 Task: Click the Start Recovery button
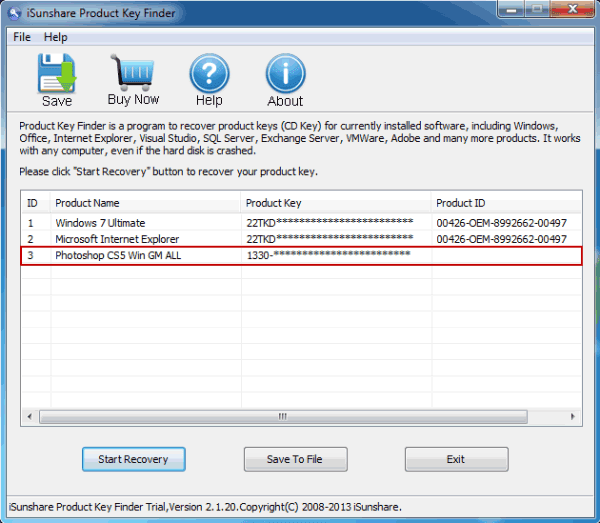click(x=134, y=459)
